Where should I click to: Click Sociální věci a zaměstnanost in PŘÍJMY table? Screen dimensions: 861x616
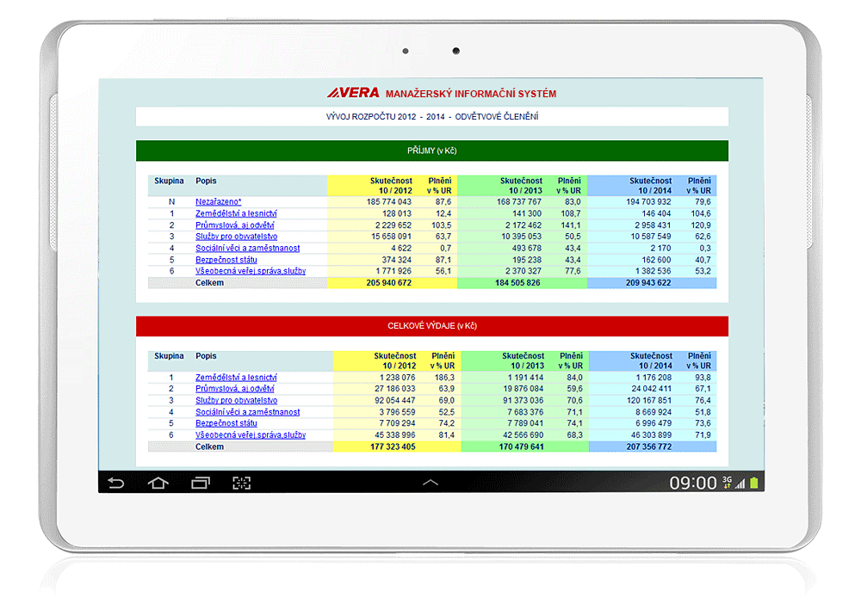coord(247,248)
